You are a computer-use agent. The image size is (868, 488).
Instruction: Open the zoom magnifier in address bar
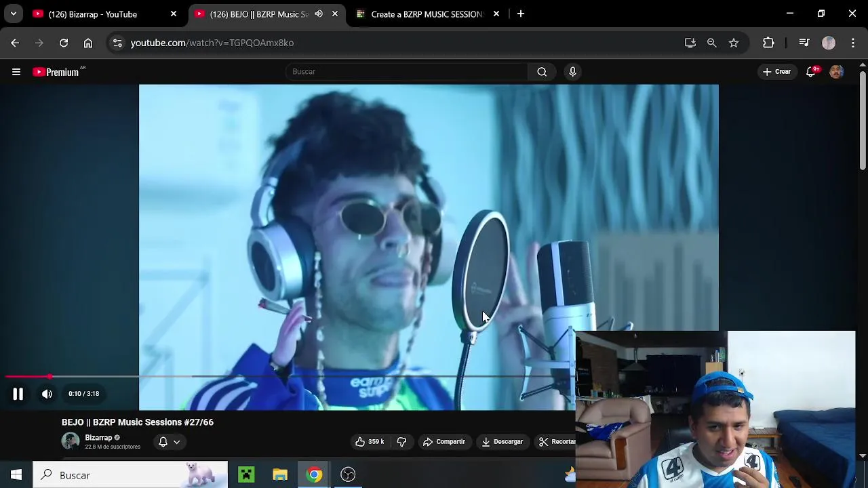(x=711, y=43)
